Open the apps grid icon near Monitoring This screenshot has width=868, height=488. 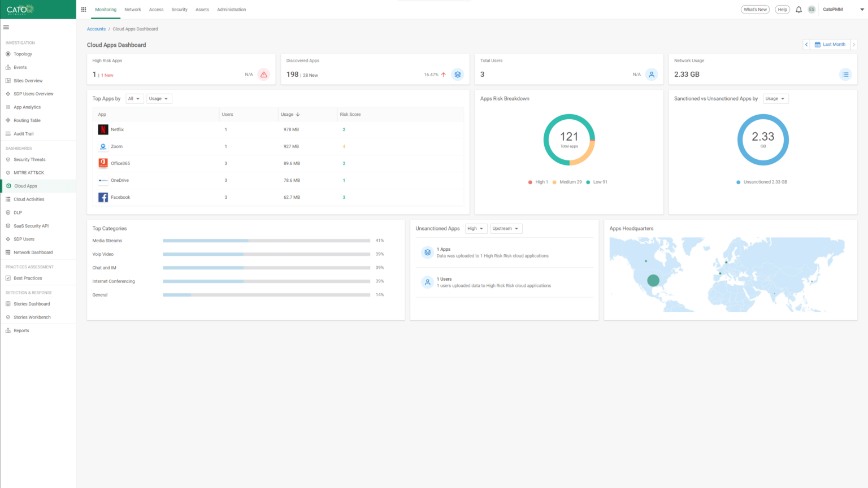pos(83,9)
